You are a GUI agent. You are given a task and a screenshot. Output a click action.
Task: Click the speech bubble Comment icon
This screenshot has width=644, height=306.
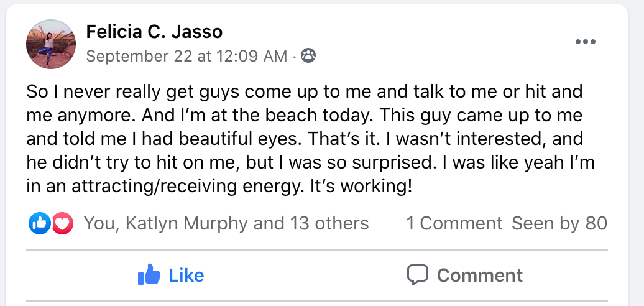[418, 275]
